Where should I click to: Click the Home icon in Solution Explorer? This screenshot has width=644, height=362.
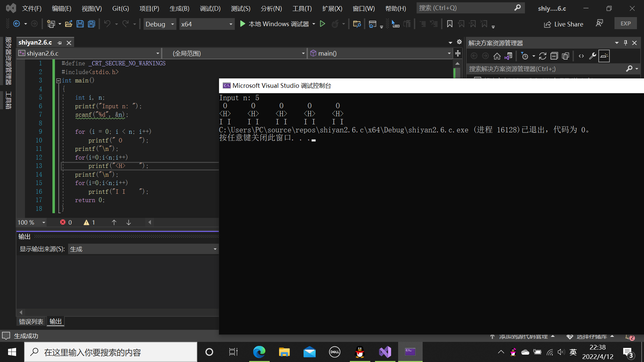pyautogui.click(x=497, y=56)
